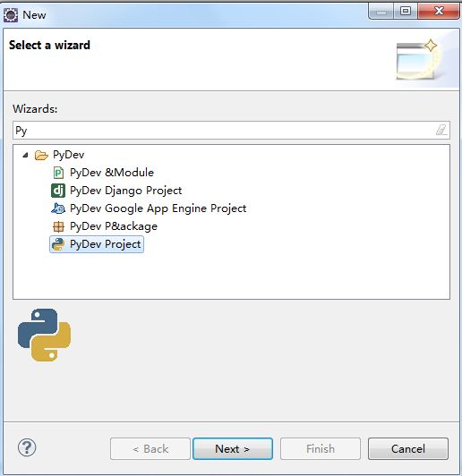
Task: Select PyDev Django Project entry
Action: point(125,191)
